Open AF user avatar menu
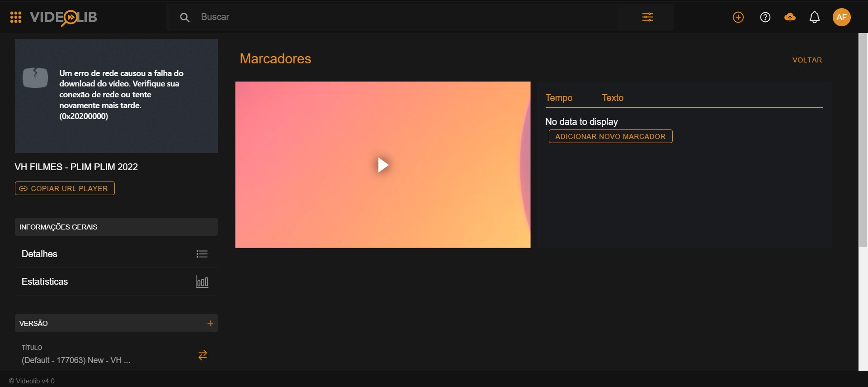868x387 pixels. tap(842, 17)
